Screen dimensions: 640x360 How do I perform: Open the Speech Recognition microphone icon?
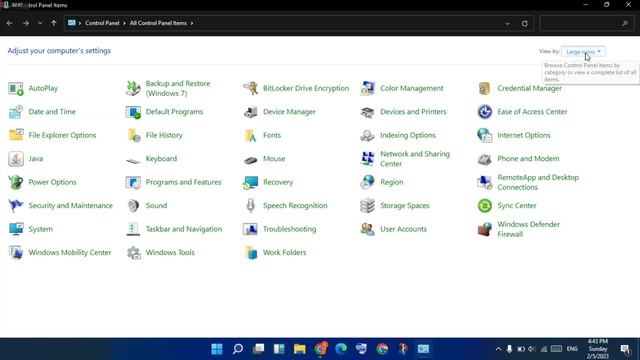(x=251, y=206)
